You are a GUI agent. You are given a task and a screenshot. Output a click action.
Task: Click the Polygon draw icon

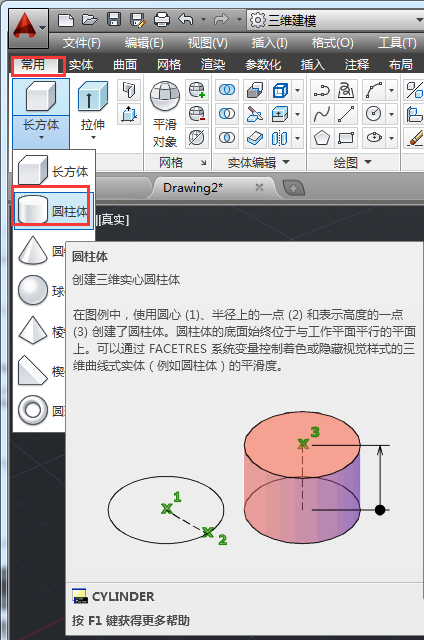pos(322,138)
